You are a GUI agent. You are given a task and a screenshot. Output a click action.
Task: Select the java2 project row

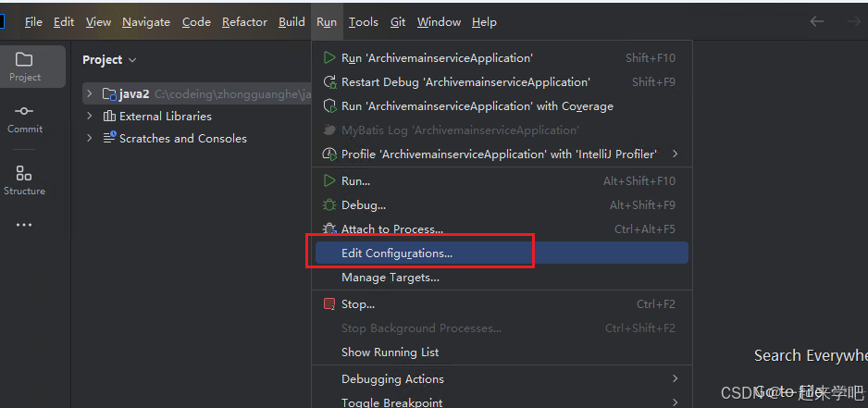[x=197, y=94]
